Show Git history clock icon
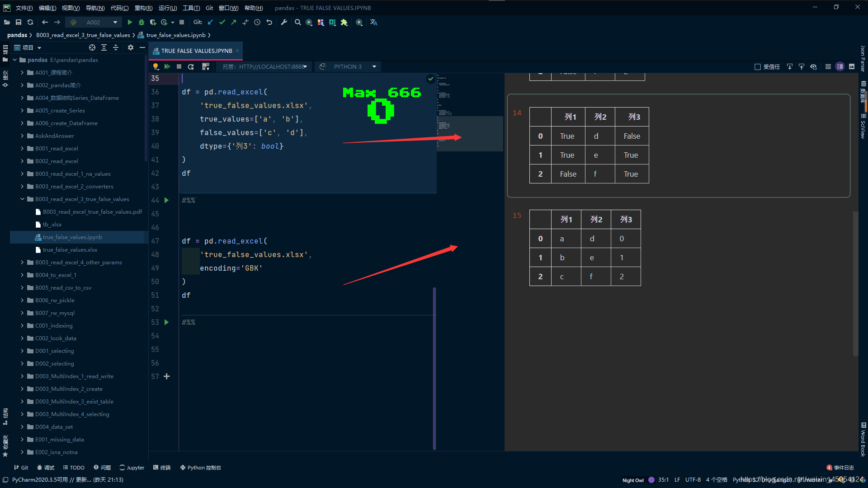Screen dimensions: 868x488 [x=257, y=22]
